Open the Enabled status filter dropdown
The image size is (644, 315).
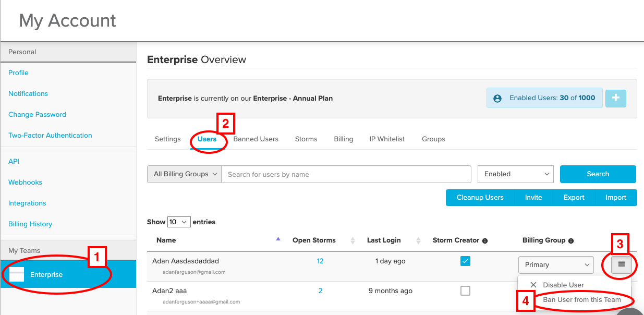click(516, 174)
